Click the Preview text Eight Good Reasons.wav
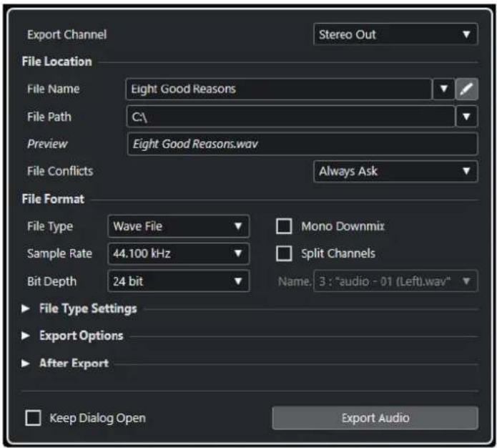The height and width of the screenshot is (448, 497). [195, 144]
